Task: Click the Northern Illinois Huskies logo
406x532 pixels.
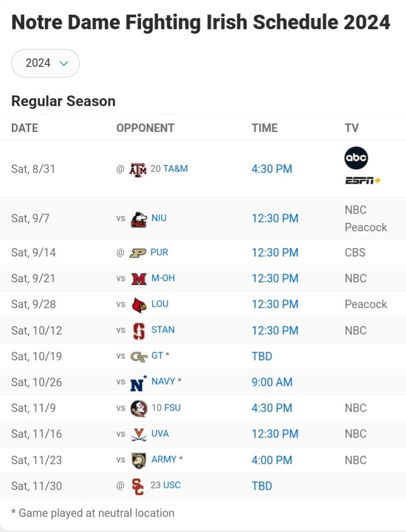Action: point(138,219)
